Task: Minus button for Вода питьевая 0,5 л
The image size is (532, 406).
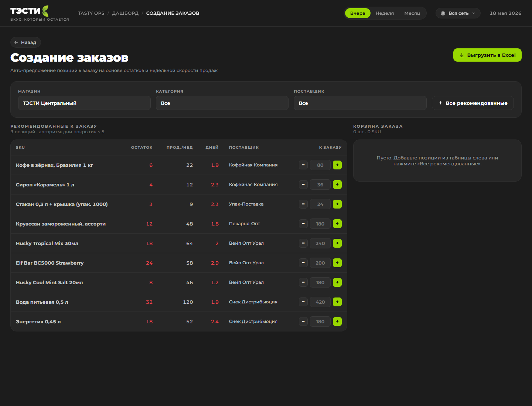Action: (303, 302)
